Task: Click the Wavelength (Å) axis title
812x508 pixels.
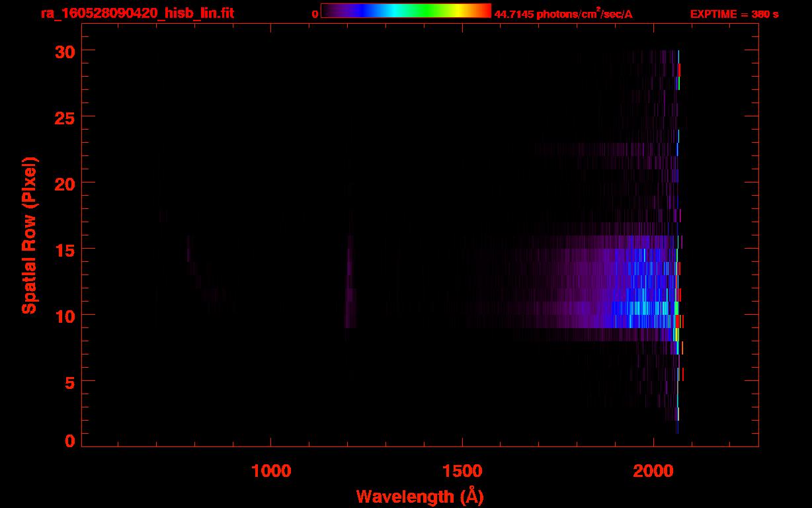Action: (x=420, y=496)
